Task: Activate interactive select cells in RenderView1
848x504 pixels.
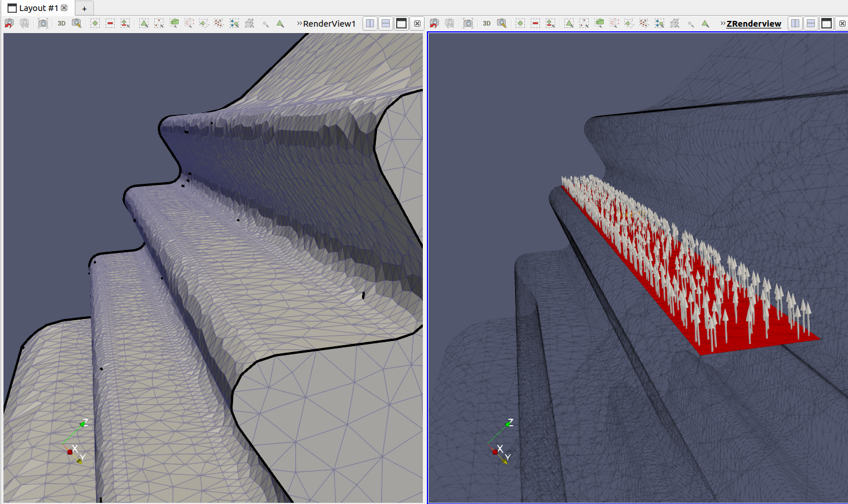Action: point(249,23)
